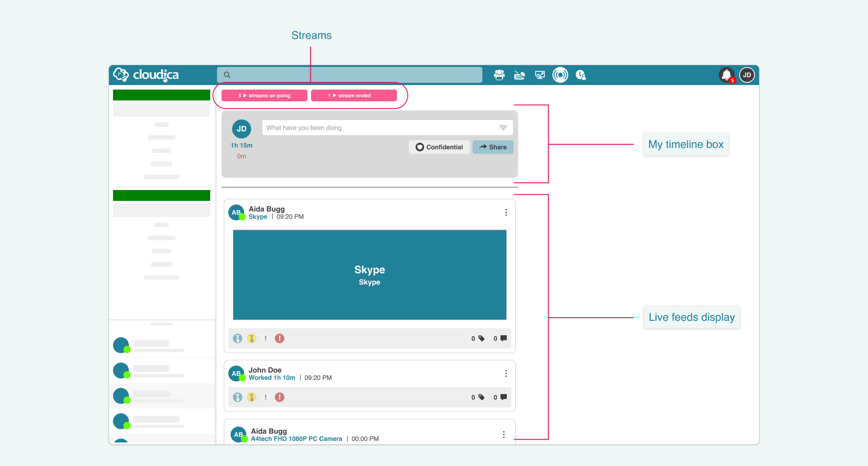Open the Skype link under Aida Bugg

tap(258, 217)
